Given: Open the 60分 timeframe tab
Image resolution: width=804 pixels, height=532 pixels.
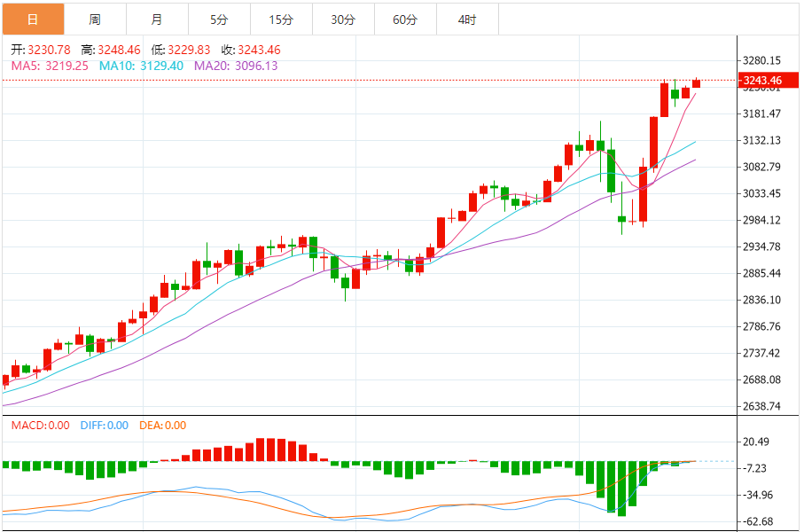Looking at the screenshot, I should coord(405,20).
